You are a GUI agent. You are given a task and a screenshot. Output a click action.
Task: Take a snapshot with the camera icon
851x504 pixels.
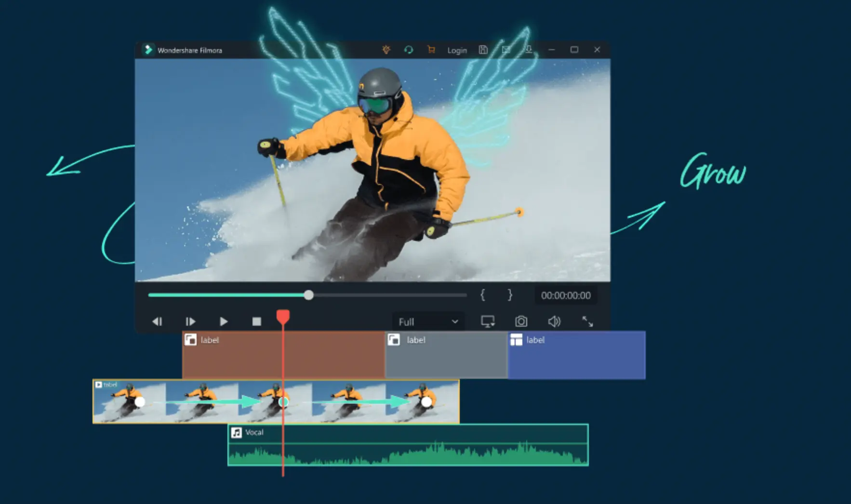pos(521,321)
